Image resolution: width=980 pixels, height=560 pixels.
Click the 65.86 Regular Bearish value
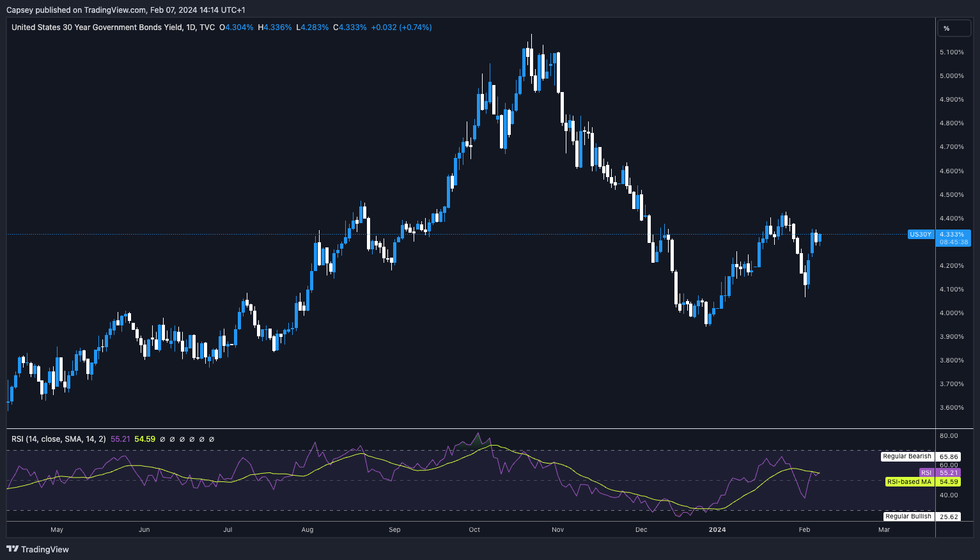pos(949,457)
